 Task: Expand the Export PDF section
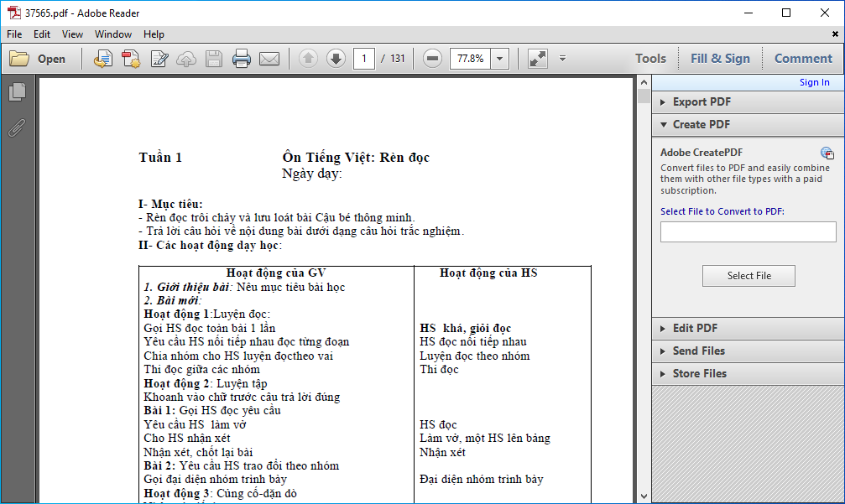(702, 101)
